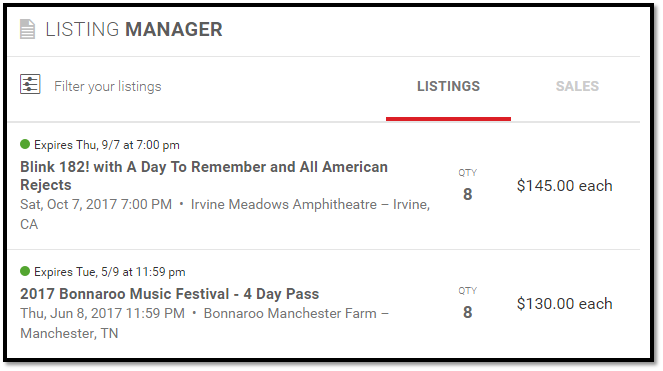Screen dimensions: 663x371
Task: Click Expires Tue, 5/9 at 11:59 pm text
Action: (110, 272)
